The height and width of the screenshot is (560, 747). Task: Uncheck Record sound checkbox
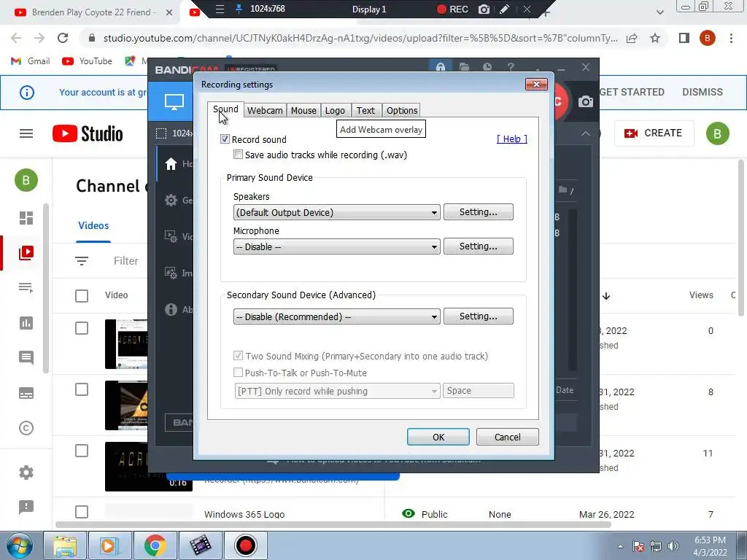[x=225, y=139]
